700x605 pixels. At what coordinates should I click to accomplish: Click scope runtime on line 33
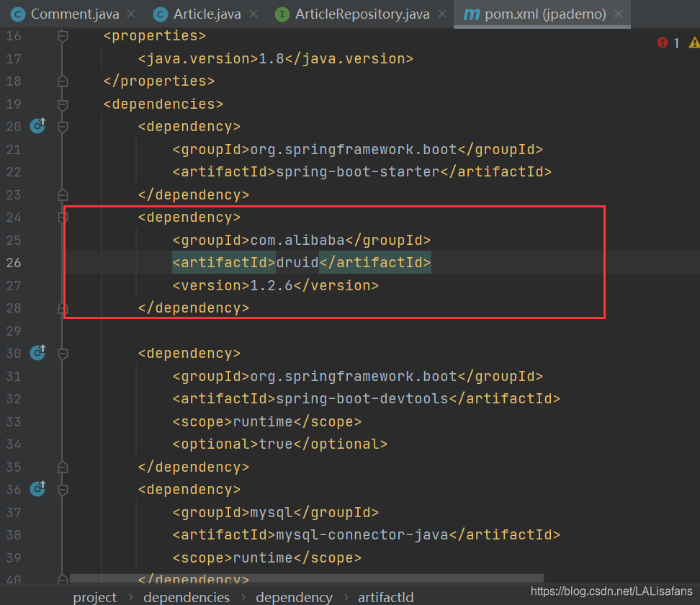coord(267,421)
